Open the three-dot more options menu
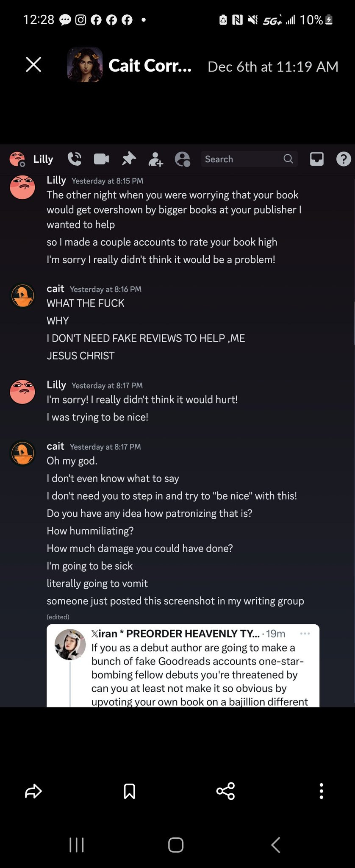This screenshot has width=355, height=868. [x=322, y=791]
